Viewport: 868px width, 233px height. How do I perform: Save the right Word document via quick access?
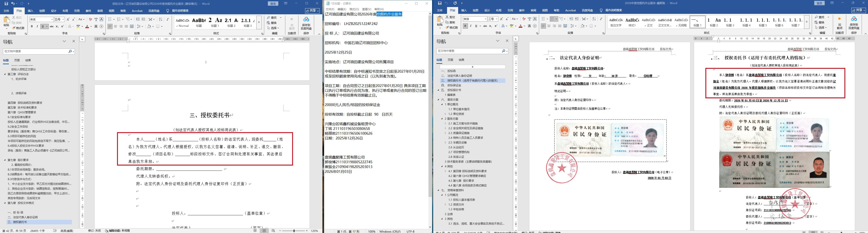click(x=439, y=3)
